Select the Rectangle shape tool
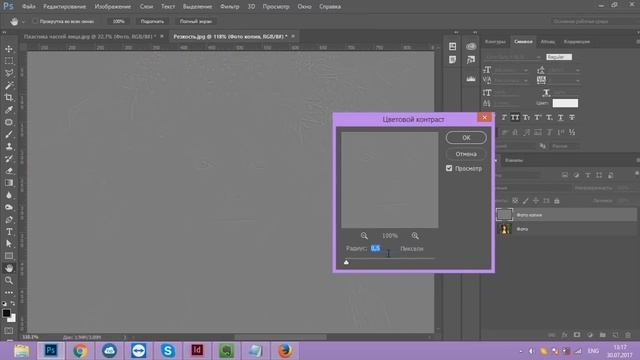Image resolution: width=640 pixels, height=360 pixels. tap(9, 256)
